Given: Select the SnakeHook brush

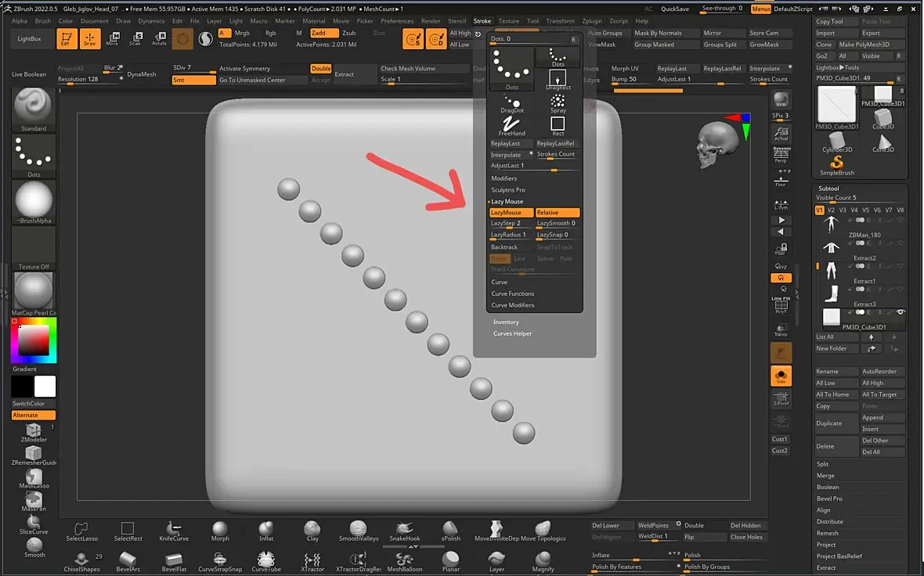Looking at the screenshot, I should pos(404,531).
